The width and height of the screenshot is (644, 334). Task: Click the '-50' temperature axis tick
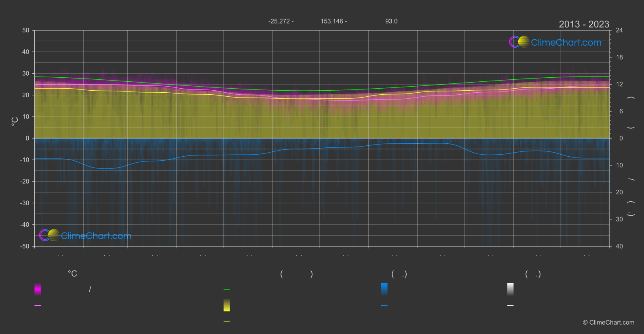(x=25, y=246)
